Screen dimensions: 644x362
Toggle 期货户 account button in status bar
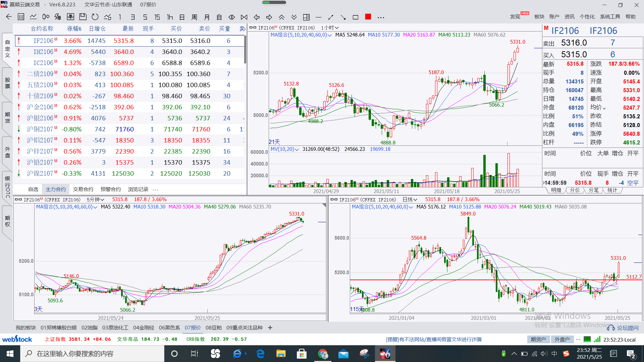[x=538, y=340]
